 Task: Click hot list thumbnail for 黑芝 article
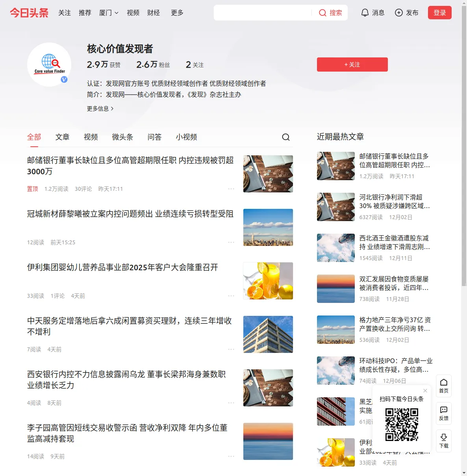click(336, 411)
